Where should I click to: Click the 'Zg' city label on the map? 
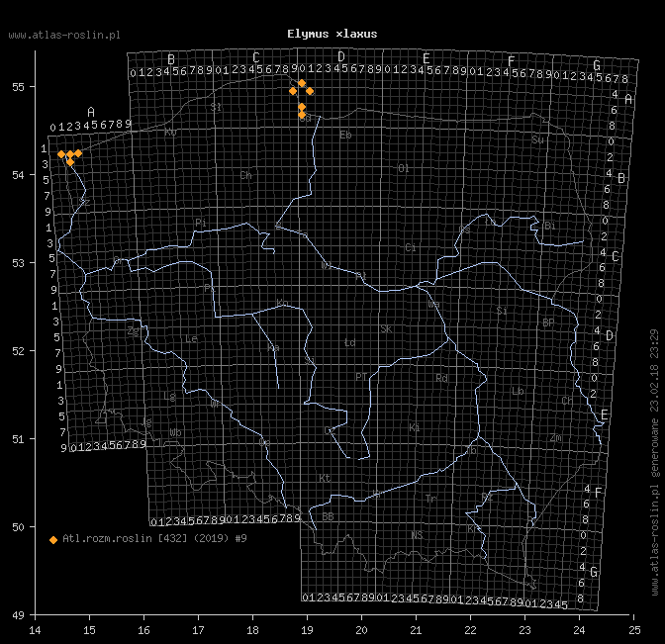pyautogui.click(x=134, y=331)
